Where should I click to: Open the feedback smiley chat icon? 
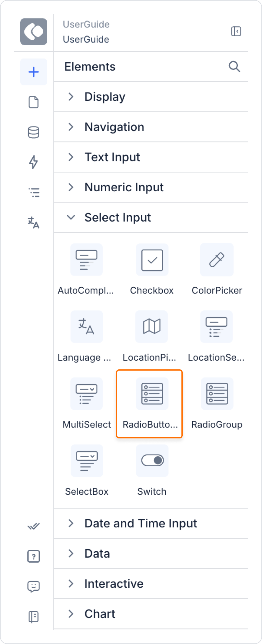pyautogui.click(x=34, y=586)
